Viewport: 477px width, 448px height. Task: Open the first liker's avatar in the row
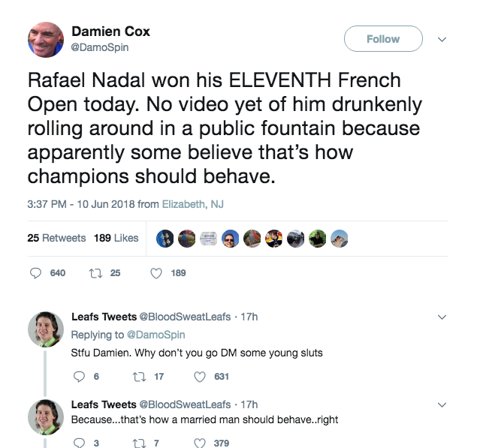tap(166, 239)
